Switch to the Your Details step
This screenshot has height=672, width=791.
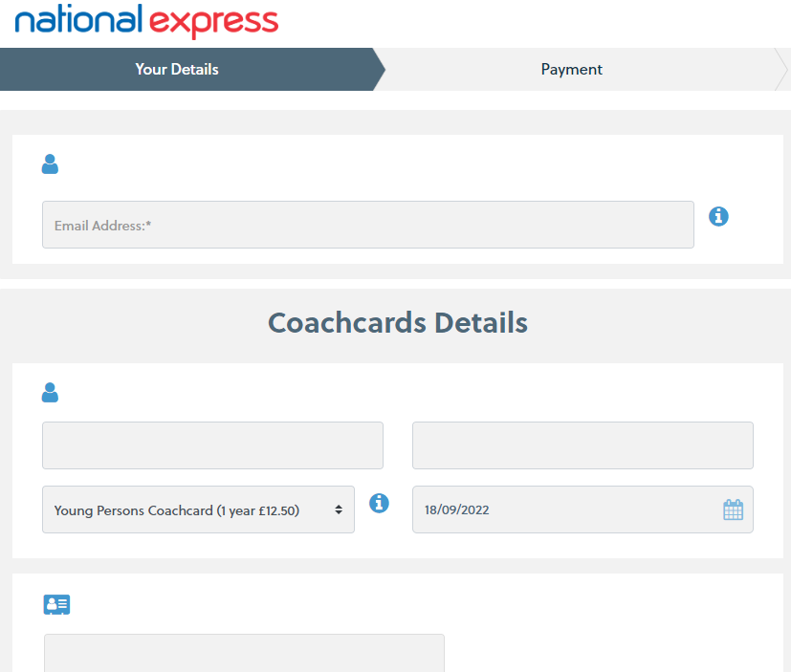177,69
